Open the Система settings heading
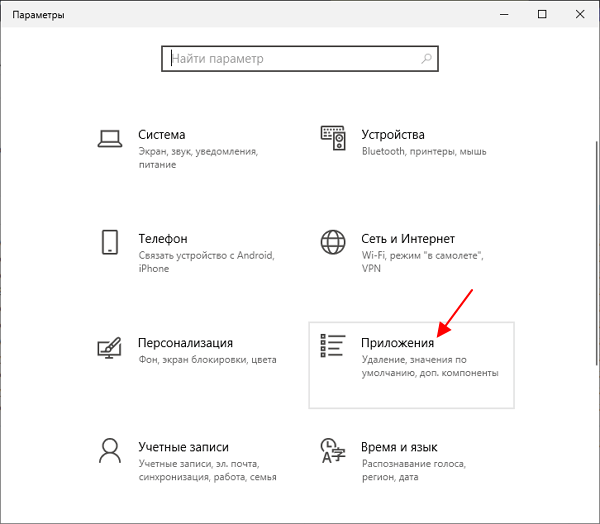The width and height of the screenshot is (600, 524). click(x=162, y=135)
